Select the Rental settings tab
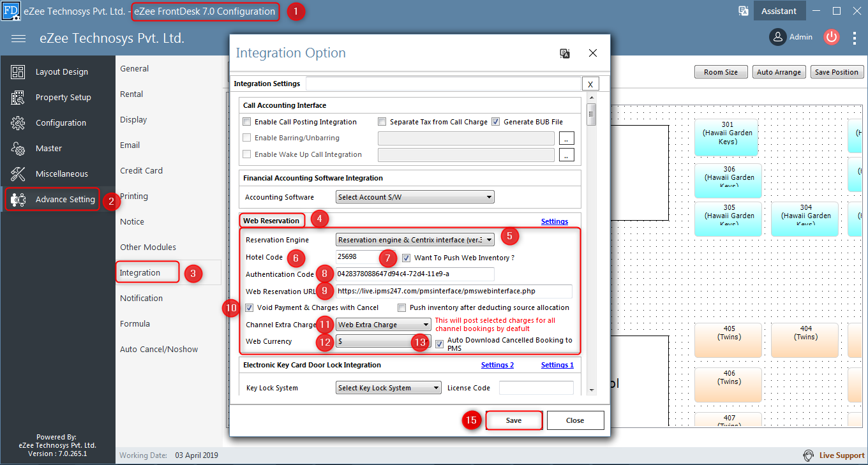The width and height of the screenshot is (868, 465). [131, 94]
